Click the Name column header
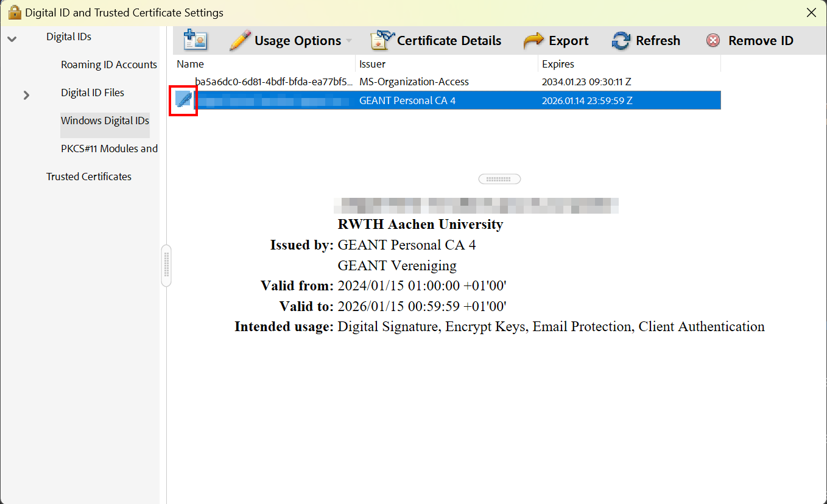The width and height of the screenshot is (827, 504). [x=190, y=64]
